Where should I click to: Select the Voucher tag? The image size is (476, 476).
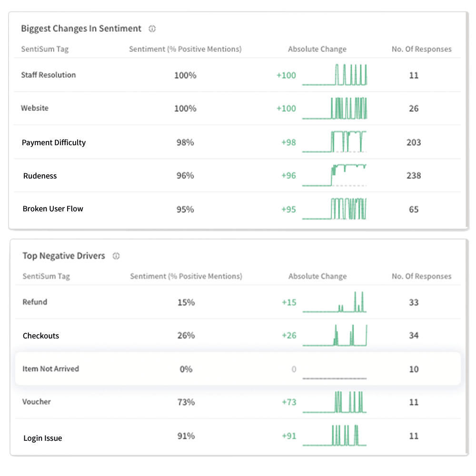click(36, 402)
